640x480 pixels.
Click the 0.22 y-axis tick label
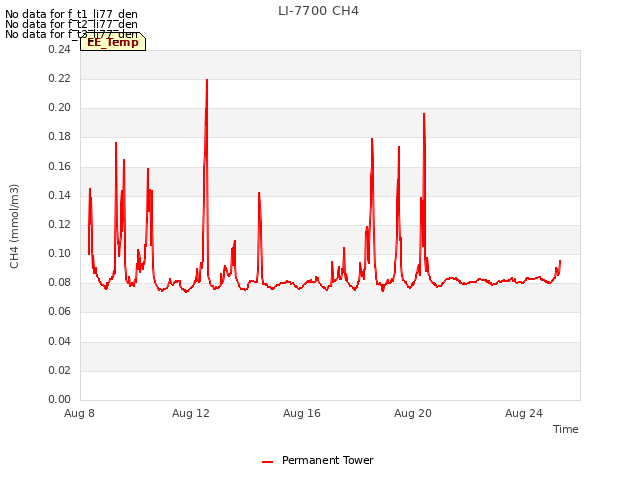tap(60, 78)
